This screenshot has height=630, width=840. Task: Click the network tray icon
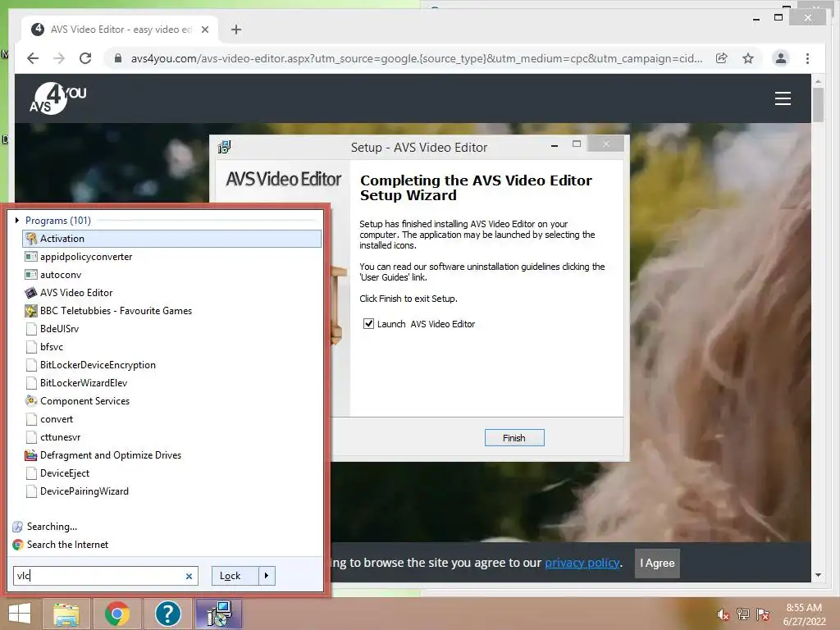pos(743,614)
